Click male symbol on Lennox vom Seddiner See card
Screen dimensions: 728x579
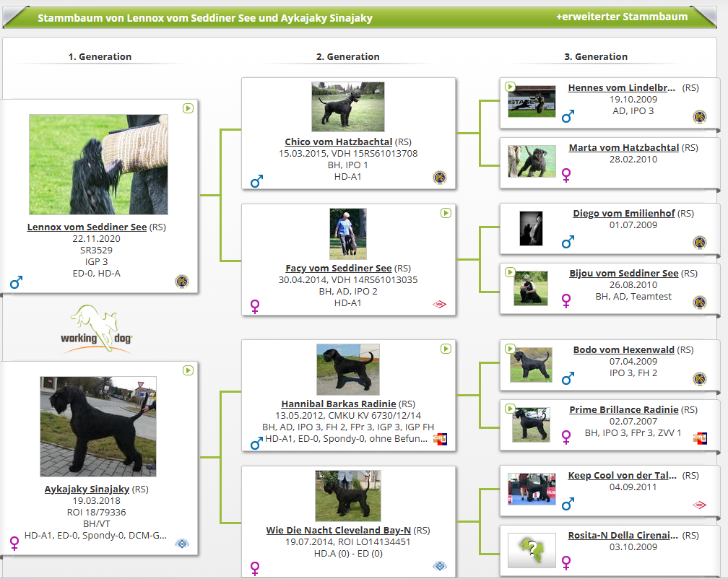pyautogui.click(x=16, y=282)
